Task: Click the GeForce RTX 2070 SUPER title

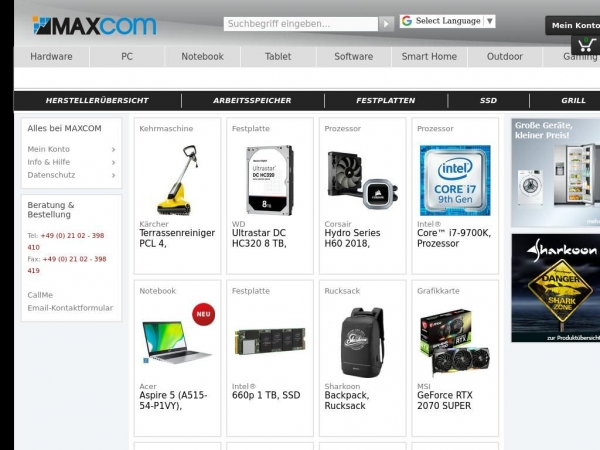Action: pyautogui.click(x=445, y=400)
